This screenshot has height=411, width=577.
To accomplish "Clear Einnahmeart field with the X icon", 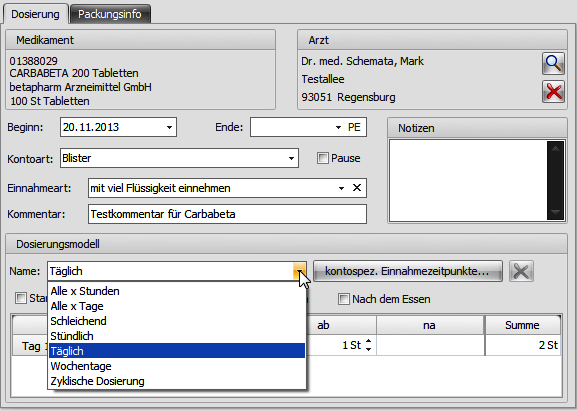I will 357,188.
